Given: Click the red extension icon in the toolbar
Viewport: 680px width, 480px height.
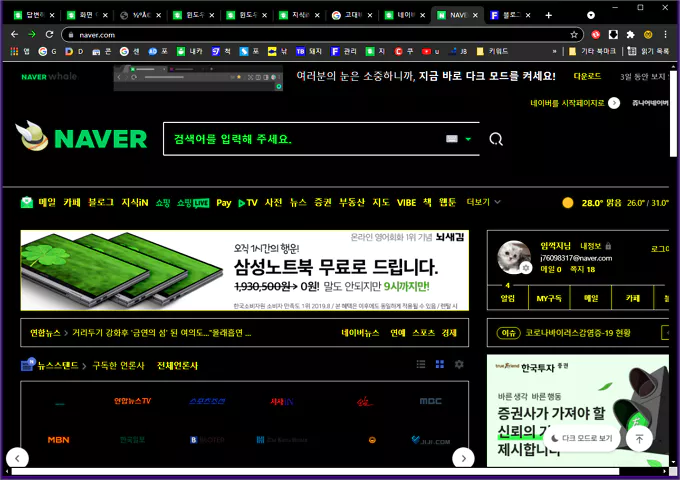Looking at the screenshot, I should click(596, 34).
